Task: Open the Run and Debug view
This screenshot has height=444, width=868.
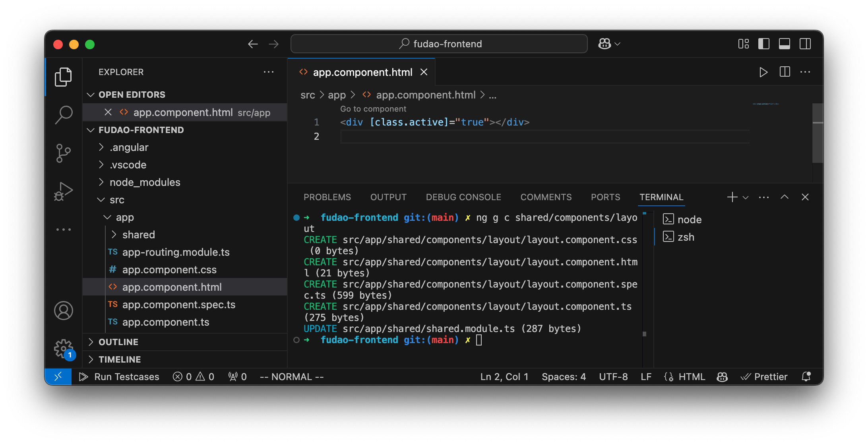Action: (x=64, y=191)
